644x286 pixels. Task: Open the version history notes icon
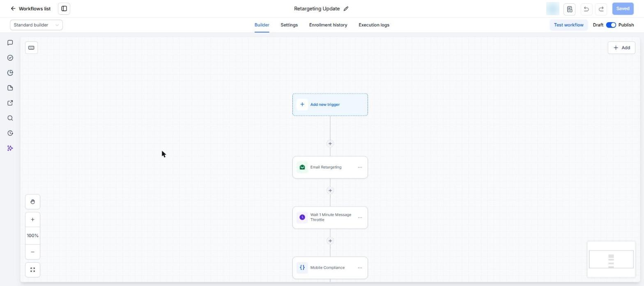[x=569, y=9]
